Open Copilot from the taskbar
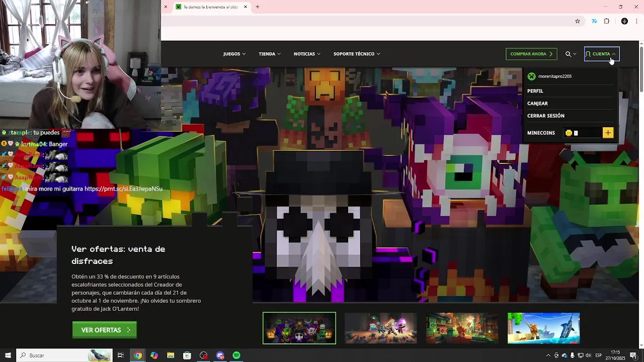Screen dimensions: 644x362 coord(154,355)
